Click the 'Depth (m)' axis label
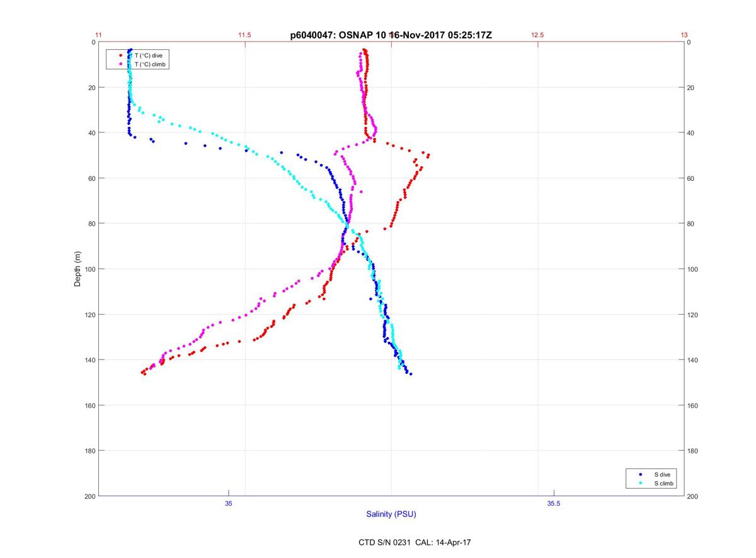The width and height of the screenshot is (756, 558). click(78, 269)
